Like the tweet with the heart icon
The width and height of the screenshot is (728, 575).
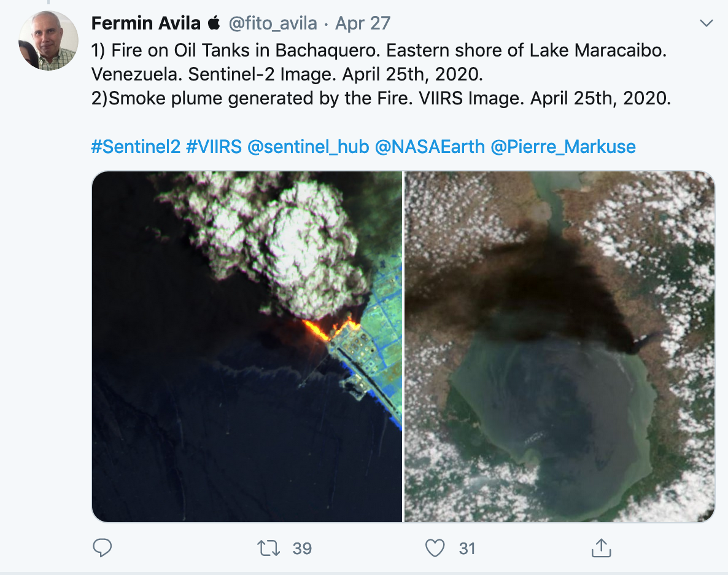(x=435, y=547)
